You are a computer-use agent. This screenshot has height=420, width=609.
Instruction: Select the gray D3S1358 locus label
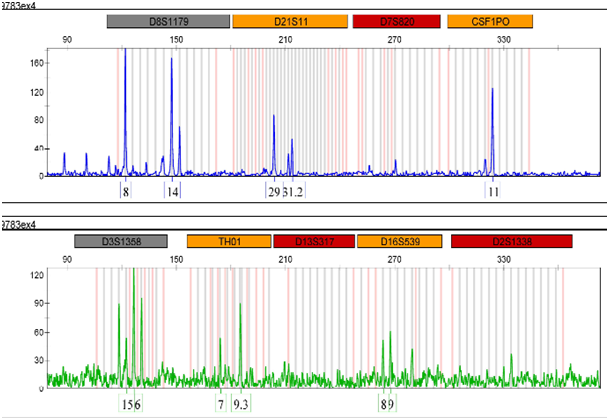point(119,242)
